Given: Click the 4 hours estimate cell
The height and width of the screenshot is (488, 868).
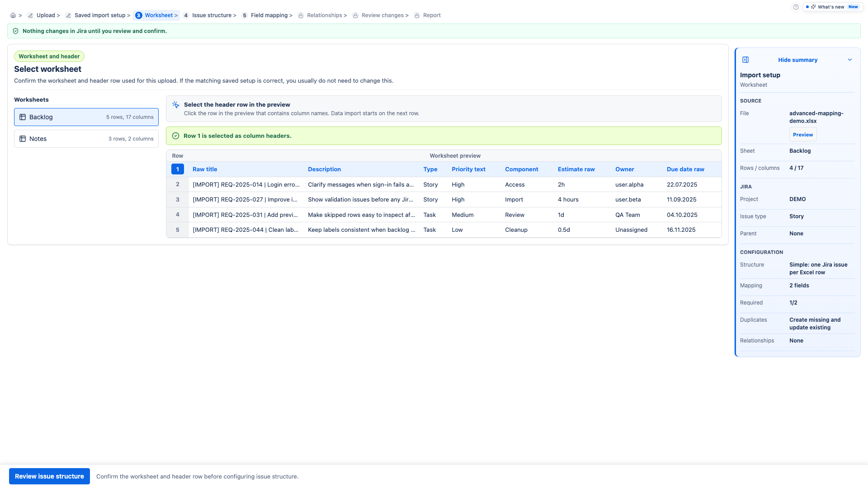Looking at the screenshot, I should coord(568,199).
